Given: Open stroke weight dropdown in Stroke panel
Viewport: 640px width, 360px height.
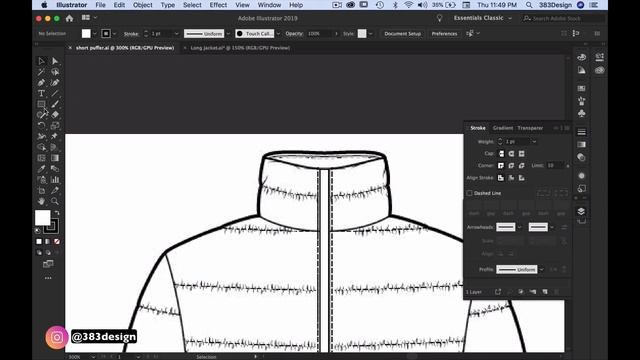Looking at the screenshot, I should pos(534,142).
